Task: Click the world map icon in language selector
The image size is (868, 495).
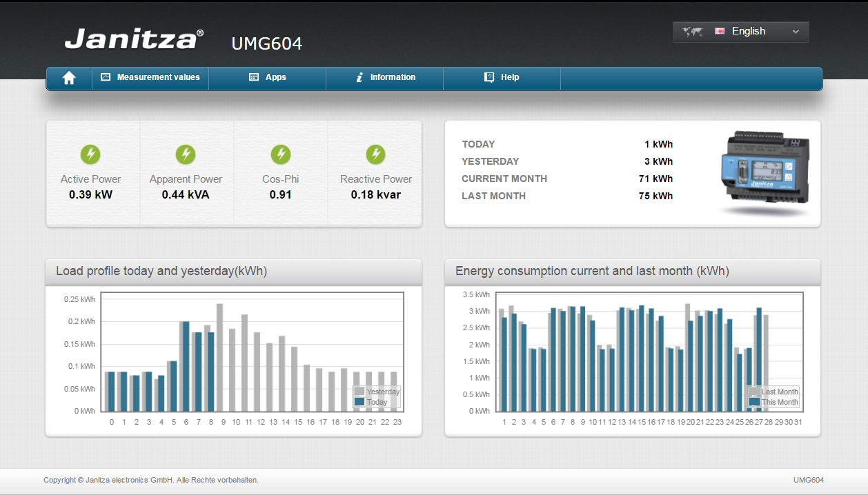Action: [x=692, y=32]
